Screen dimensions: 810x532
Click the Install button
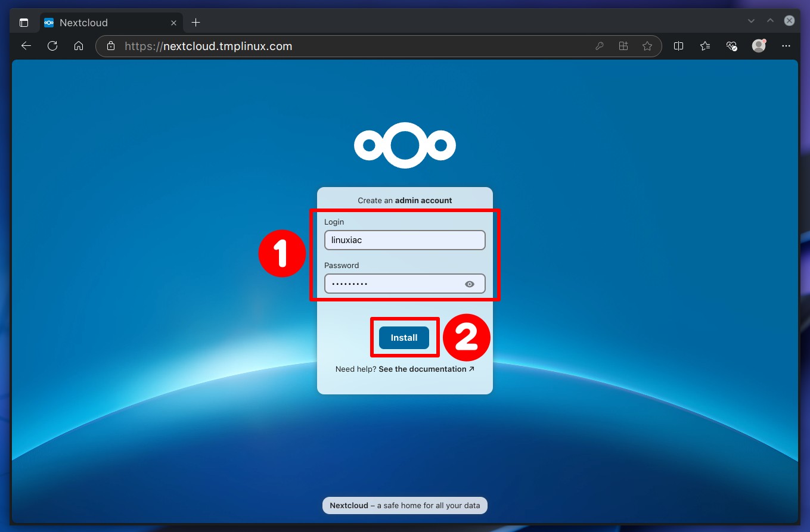404,338
